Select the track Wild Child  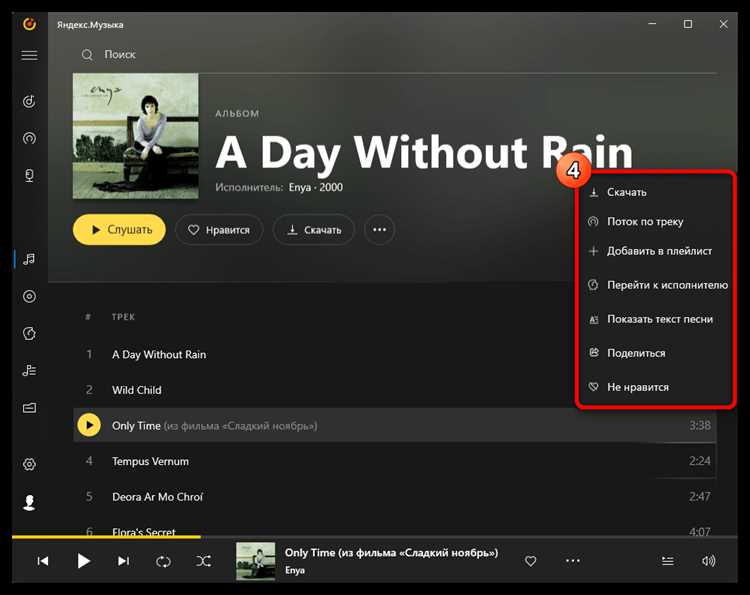click(137, 390)
